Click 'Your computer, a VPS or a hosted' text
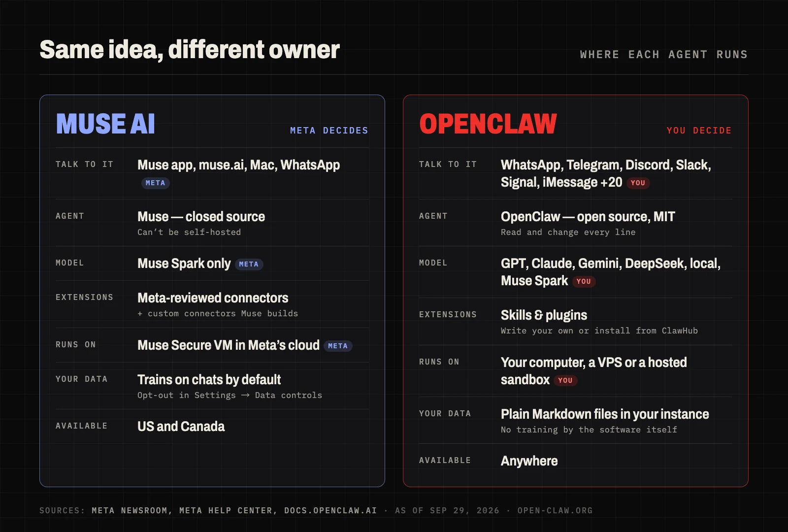The image size is (788, 532). (x=593, y=363)
